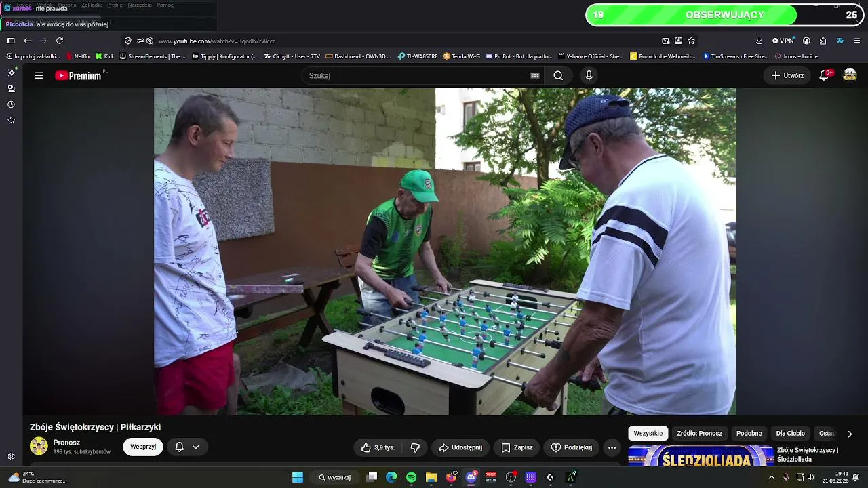Open the Śledziolada recommended video thumbnail
Image resolution: width=868 pixels, height=488 pixels.
(701, 456)
